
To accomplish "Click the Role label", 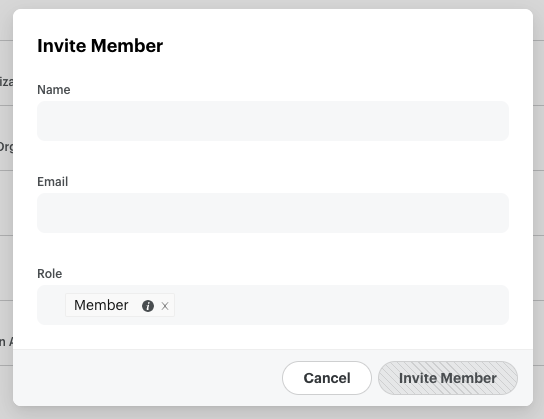I will click(x=50, y=274).
